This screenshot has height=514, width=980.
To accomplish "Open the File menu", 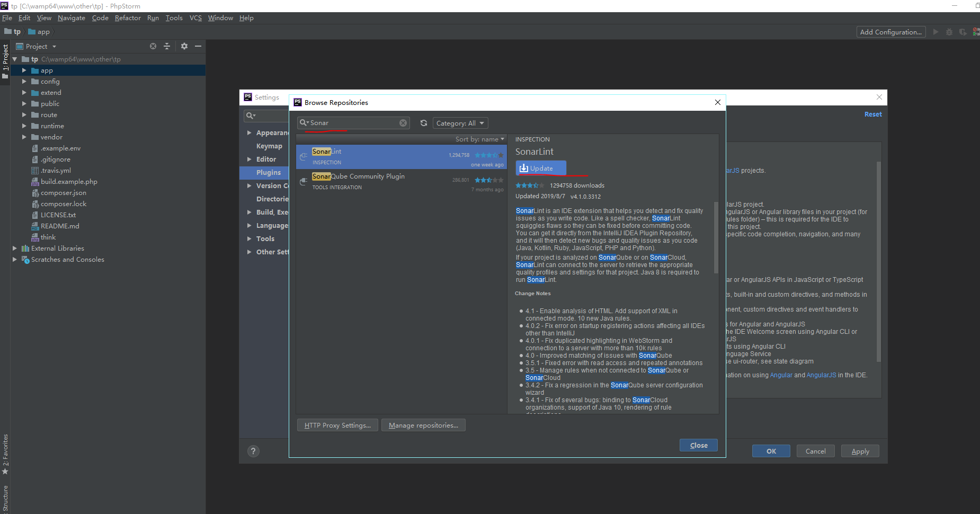I will (x=7, y=18).
